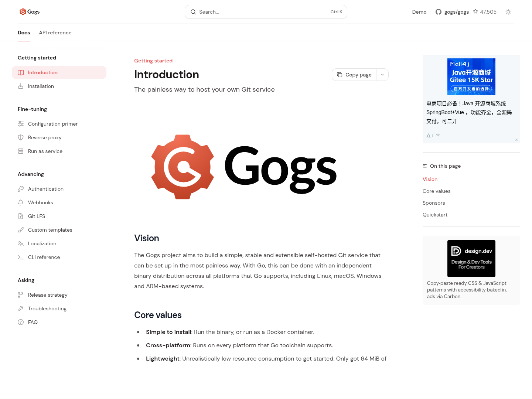The width and height of the screenshot is (532, 399).
Task: Jump to Quickstart in page outline
Action: click(x=435, y=215)
